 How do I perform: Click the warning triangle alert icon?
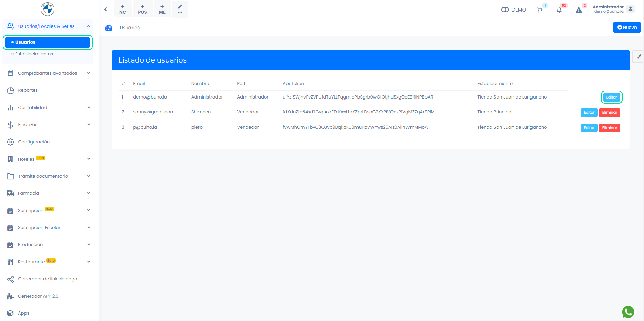[579, 10]
